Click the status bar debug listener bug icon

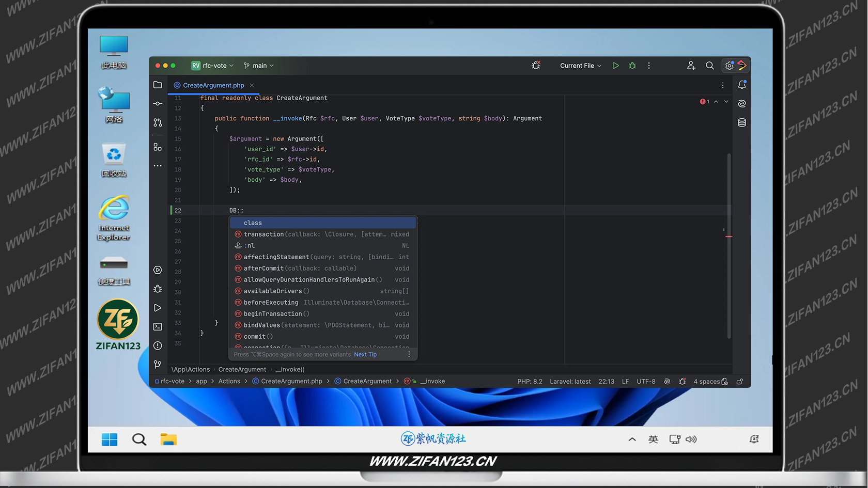(x=683, y=382)
